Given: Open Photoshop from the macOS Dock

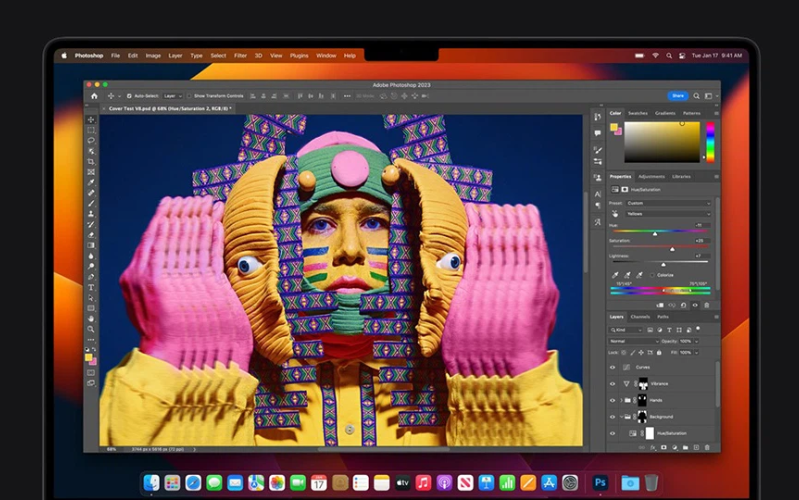Looking at the screenshot, I should 600,482.
